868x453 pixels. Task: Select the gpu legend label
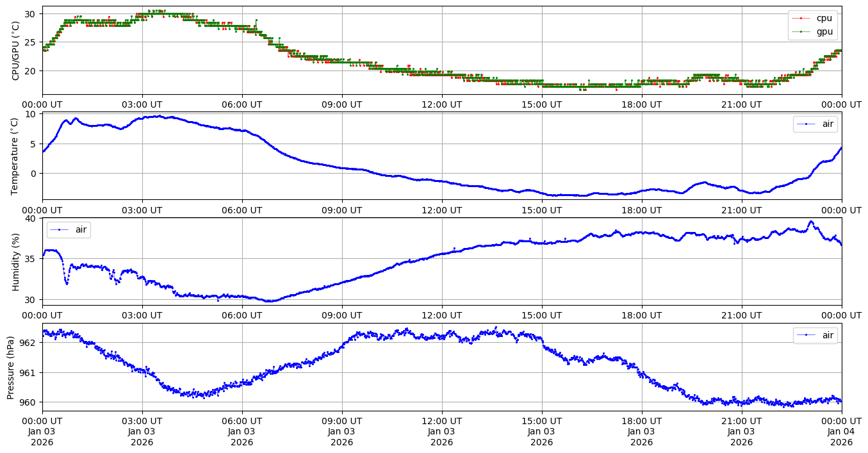(x=824, y=31)
